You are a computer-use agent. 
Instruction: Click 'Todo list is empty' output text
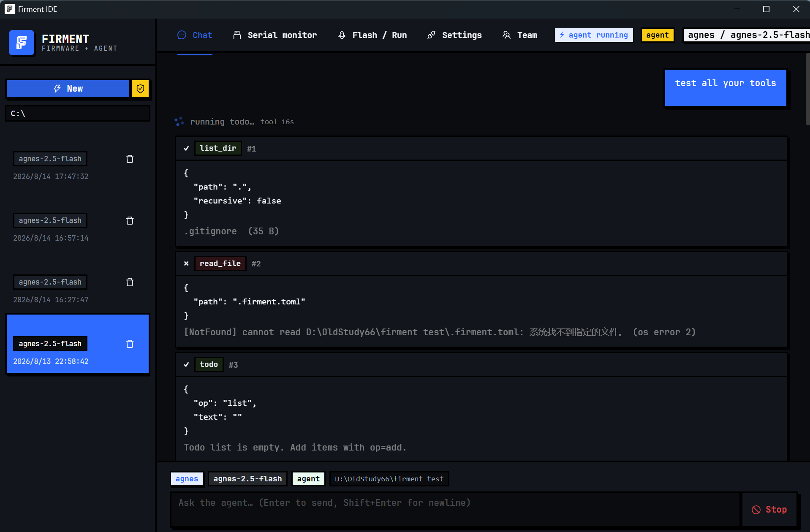295,448
